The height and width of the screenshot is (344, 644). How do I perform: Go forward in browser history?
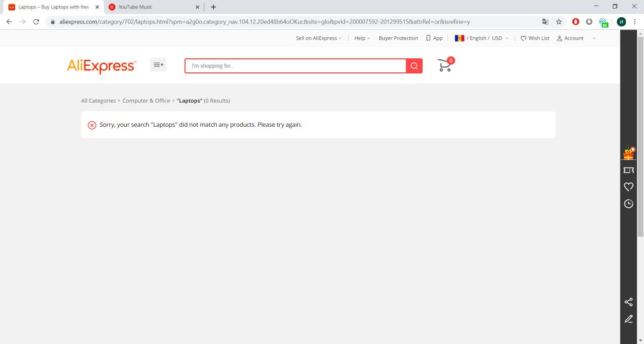(23, 22)
